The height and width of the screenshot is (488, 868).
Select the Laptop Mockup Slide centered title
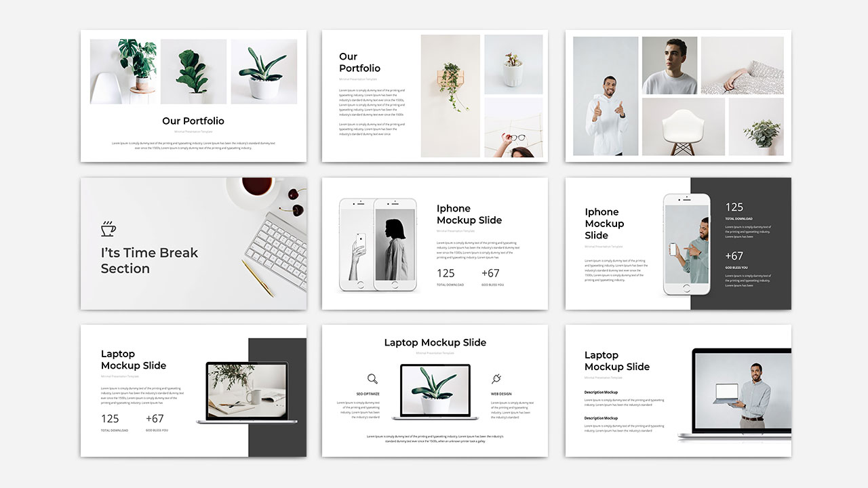pyautogui.click(x=435, y=343)
